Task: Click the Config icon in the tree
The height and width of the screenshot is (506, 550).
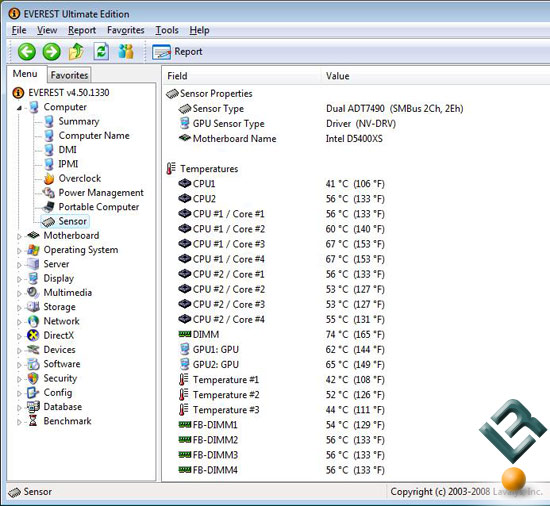Action: click(33, 393)
